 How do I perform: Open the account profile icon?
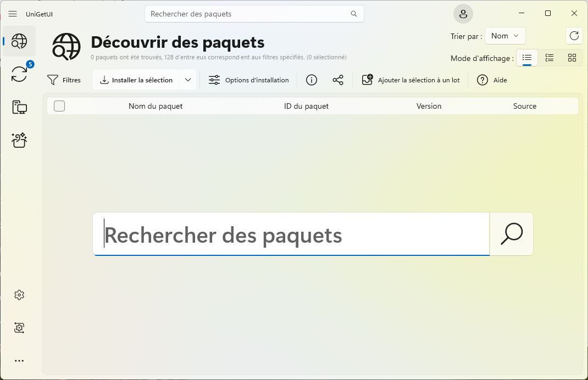tap(463, 14)
